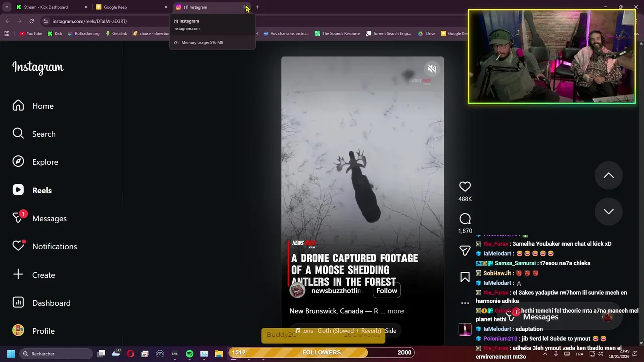Click the Reels play icon in the sidebar
Viewport: 644px width, 362px height.
point(18,190)
